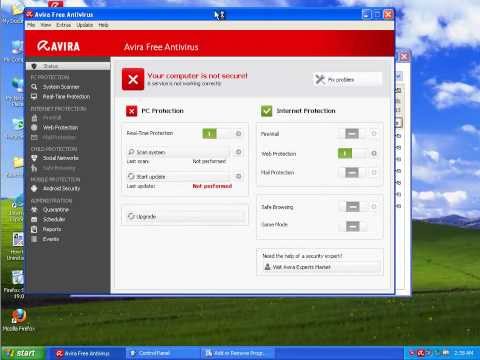Open System Scanner from the sidebar

click(x=61, y=87)
